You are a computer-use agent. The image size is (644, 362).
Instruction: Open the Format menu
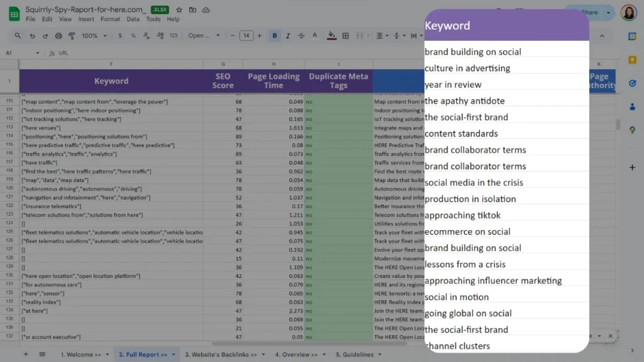(110, 19)
